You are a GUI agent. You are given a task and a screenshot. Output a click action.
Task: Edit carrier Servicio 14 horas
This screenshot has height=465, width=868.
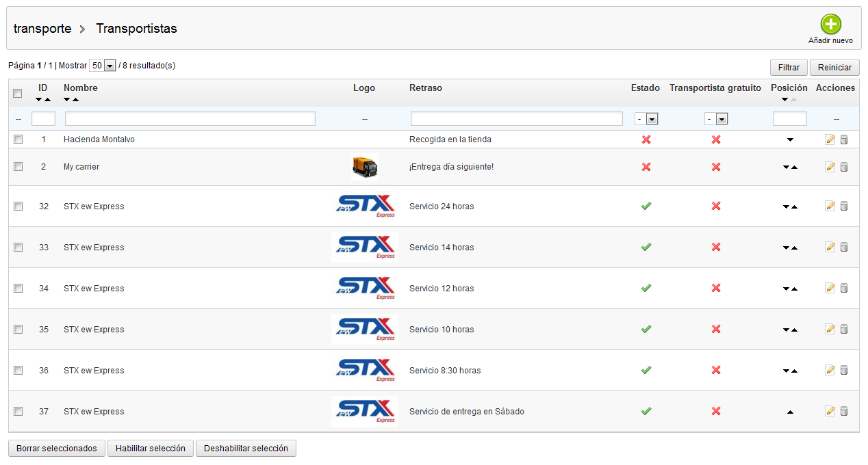pos(830,247)
